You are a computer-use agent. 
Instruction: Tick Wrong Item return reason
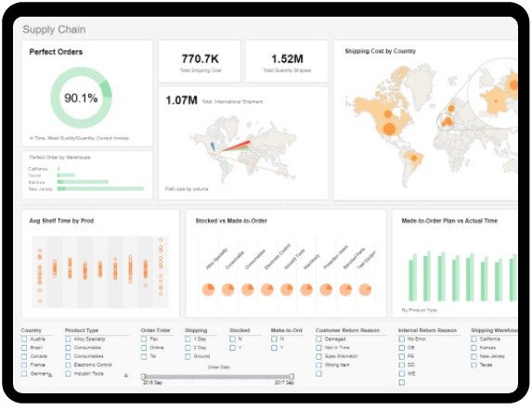[x=319, y=365]
